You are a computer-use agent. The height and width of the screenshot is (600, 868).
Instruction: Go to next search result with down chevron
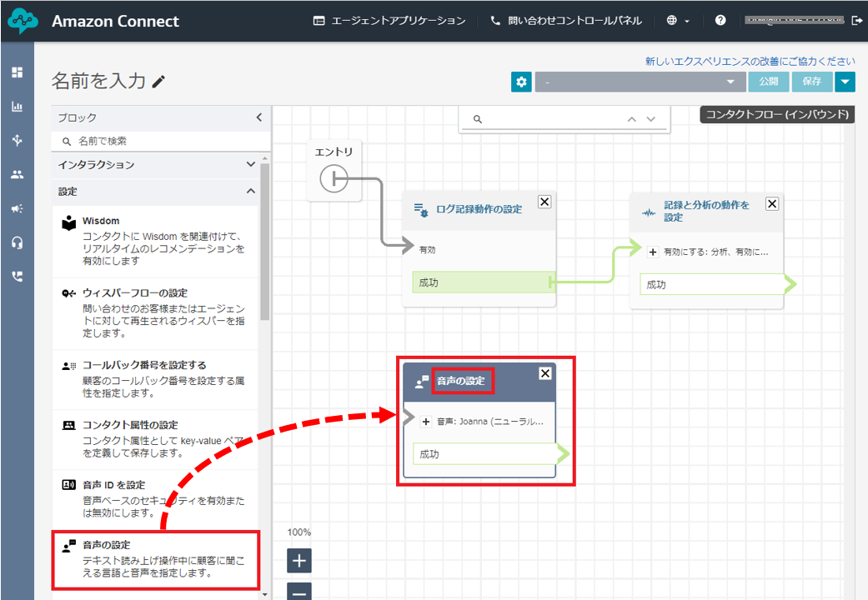(651, 119)
